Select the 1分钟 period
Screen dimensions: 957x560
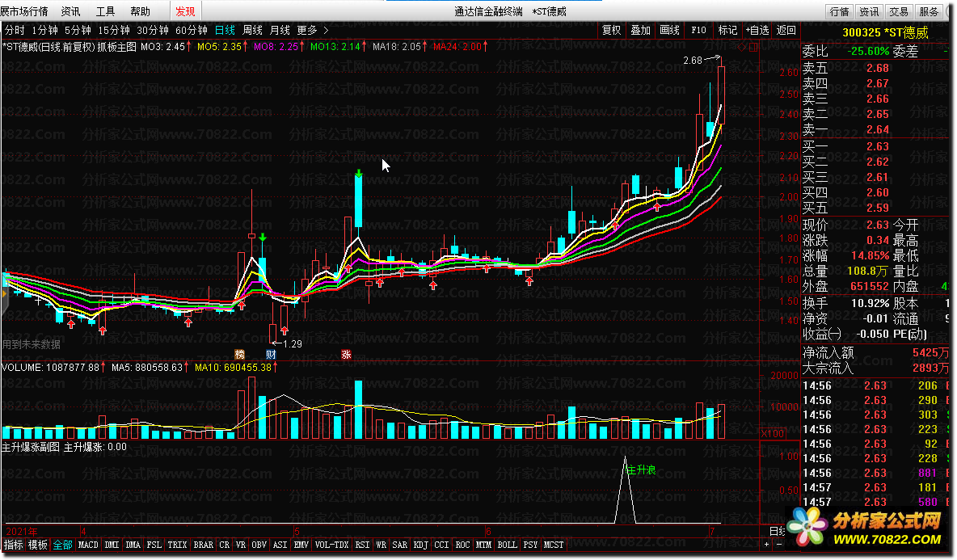tap(45, 30)
